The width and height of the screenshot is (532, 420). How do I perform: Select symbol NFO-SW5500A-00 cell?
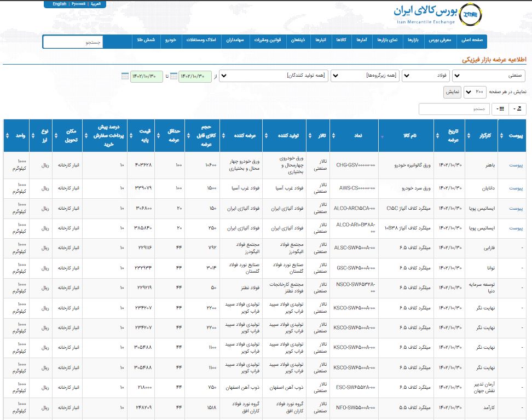(x=355, y=407)
